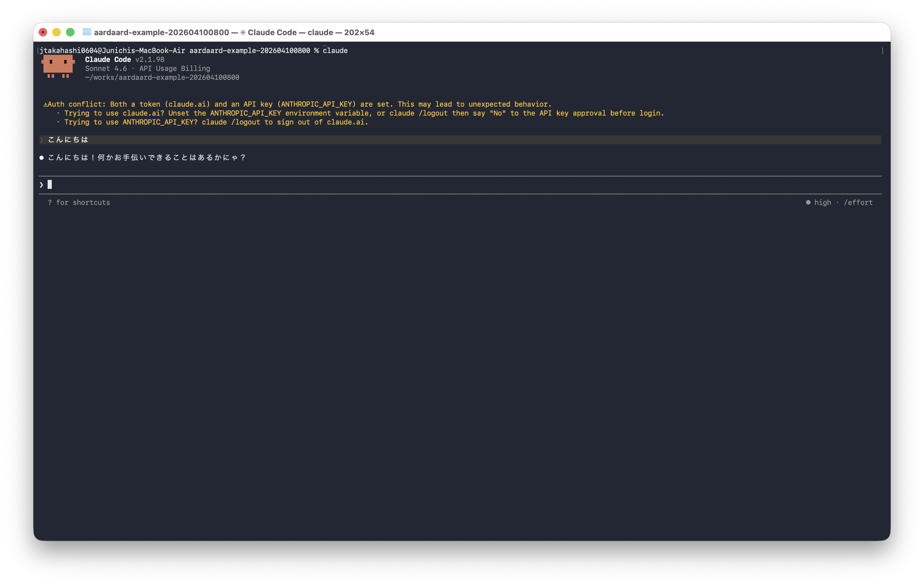Click the ~/works/aardaard-example working directory path
924x585 pixels.
162,77
